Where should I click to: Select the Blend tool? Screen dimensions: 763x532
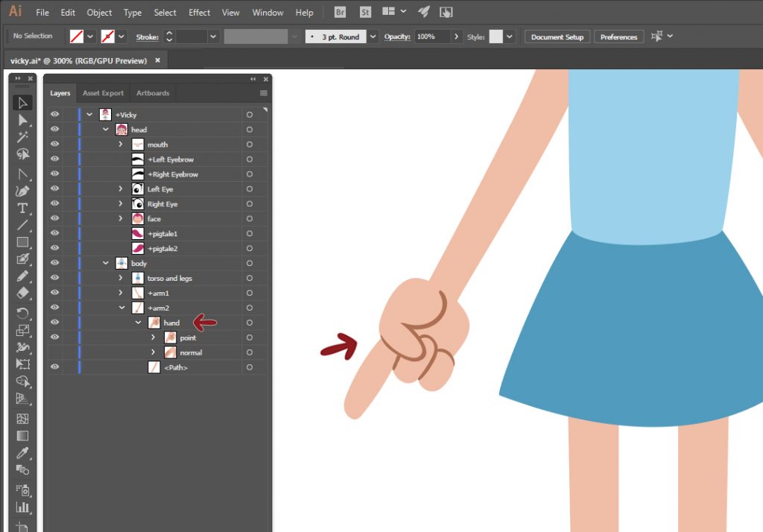pos(22,469)
